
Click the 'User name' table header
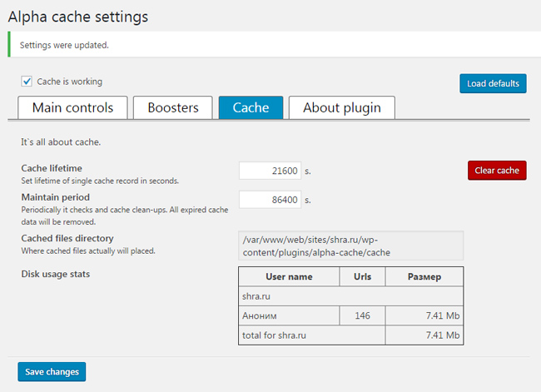click(x=289, y=276)
